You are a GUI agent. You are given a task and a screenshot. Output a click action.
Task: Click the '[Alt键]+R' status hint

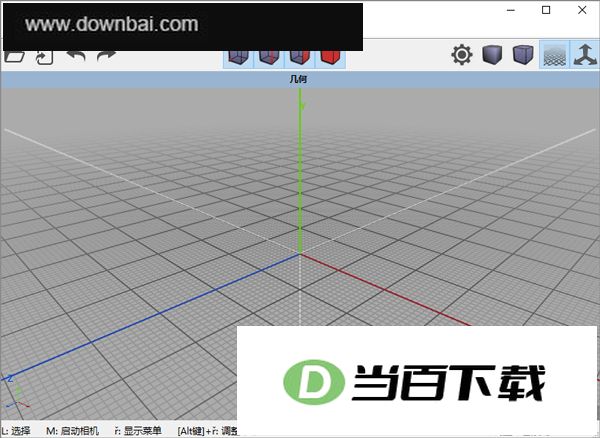[208, 431]
